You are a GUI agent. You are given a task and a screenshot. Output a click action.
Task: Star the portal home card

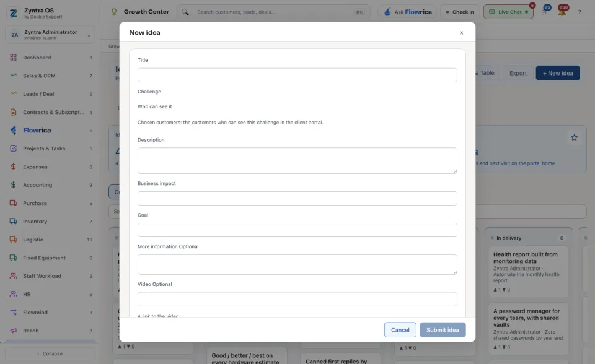coord(574,137)
